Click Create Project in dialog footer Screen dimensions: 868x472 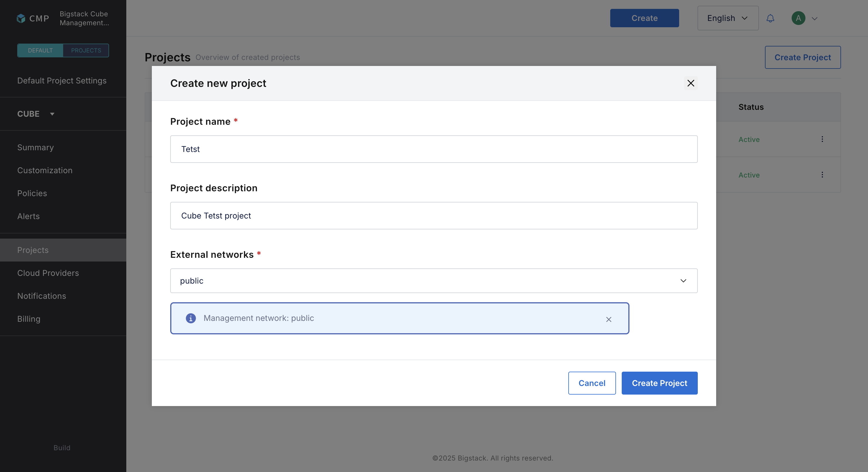[659, 383]
